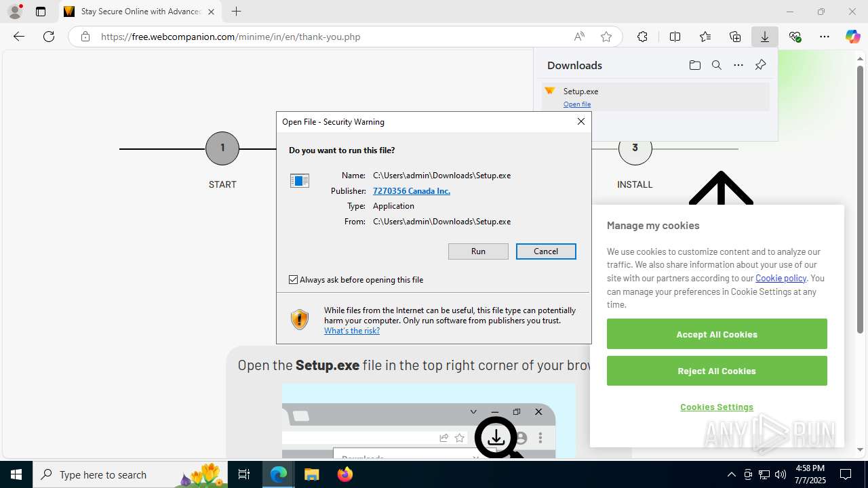Viewport: 868px width, 488px height.
Task: Go back to the previous page
Action: [x=19, y=37]
